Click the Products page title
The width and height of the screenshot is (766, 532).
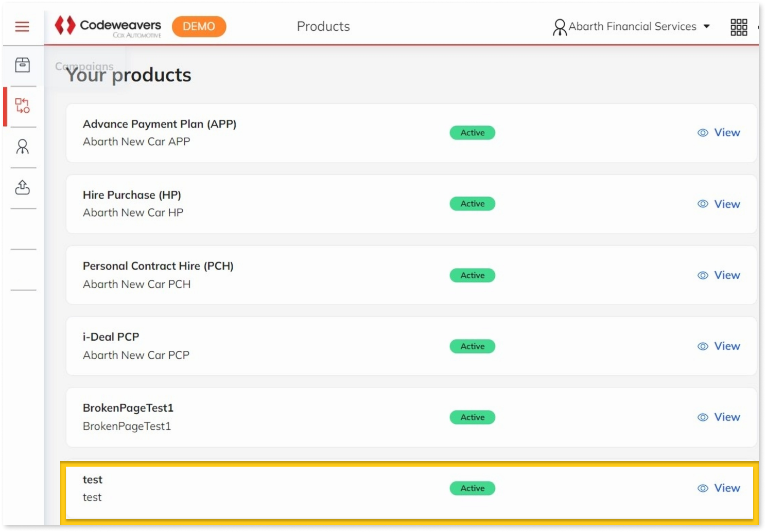click(x=323, y=26)
